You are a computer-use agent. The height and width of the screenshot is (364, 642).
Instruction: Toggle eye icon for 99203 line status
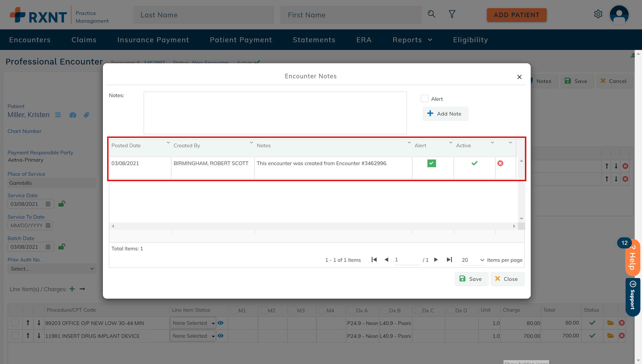tap(220, 323)
